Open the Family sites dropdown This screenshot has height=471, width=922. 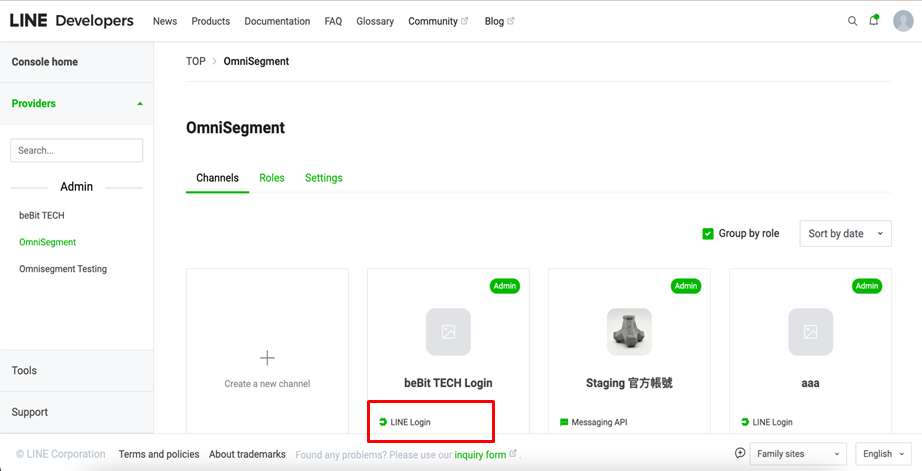798,454
